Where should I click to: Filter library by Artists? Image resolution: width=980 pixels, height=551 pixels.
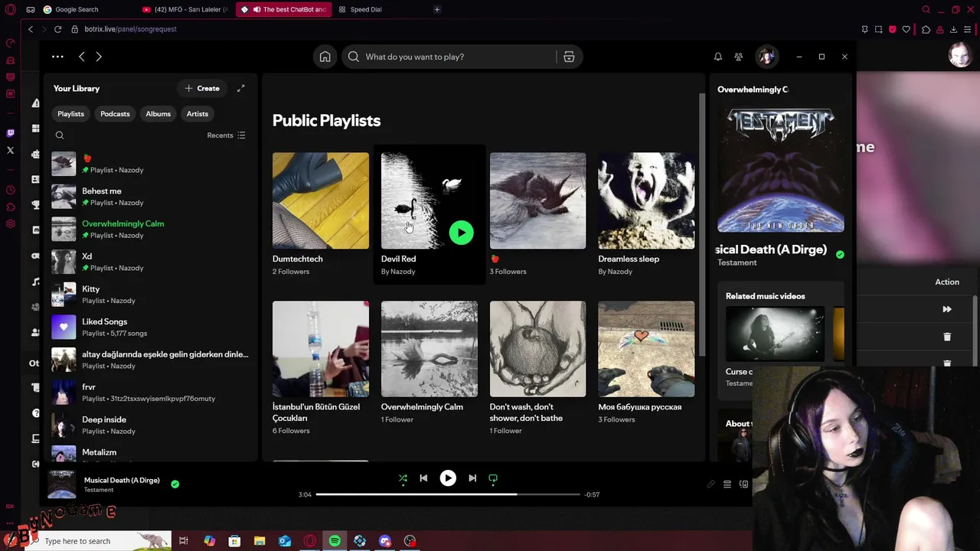[x=198, y=114]
